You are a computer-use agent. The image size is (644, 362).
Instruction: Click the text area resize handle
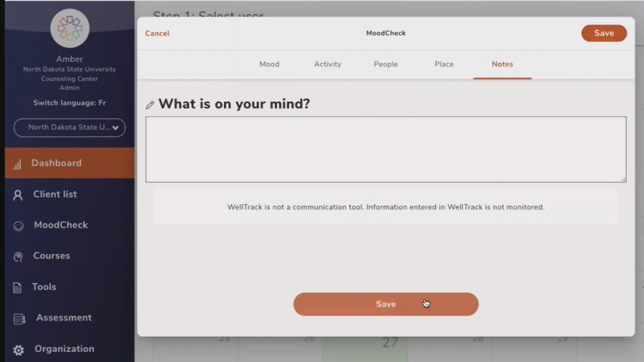pos(623,179)
